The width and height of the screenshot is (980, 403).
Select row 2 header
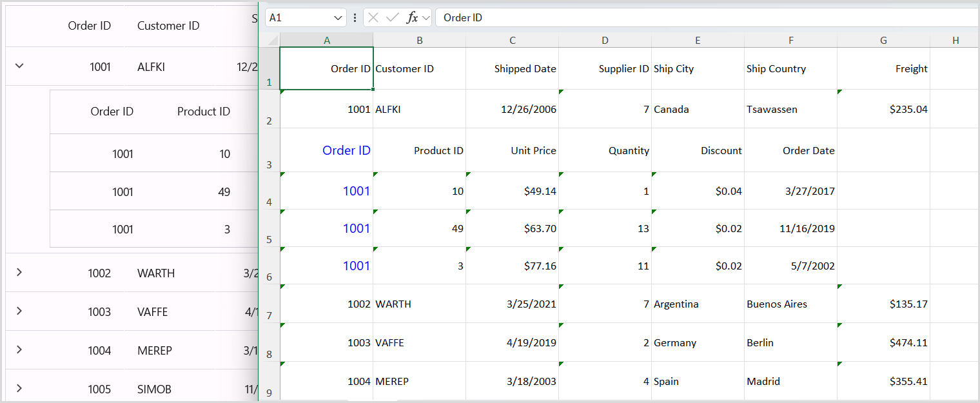[x=269, y=109]
